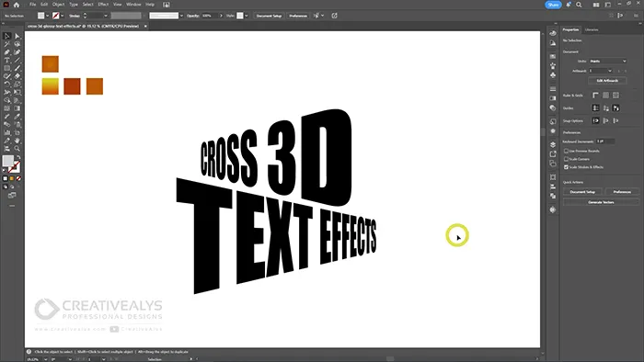This screenshot has width=644, height=362.
Task: Select the Selection tool arrow
Action: click(7, 36)
